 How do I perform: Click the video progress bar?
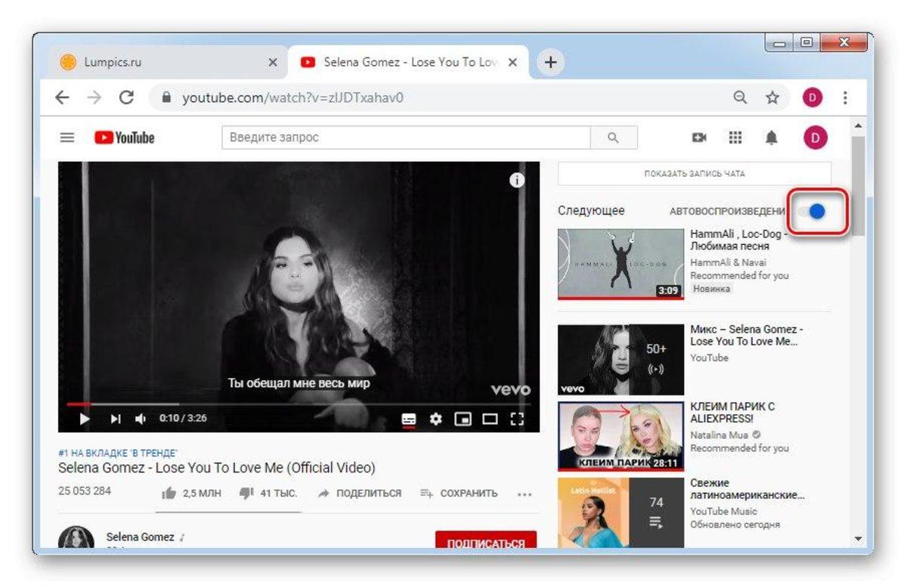tap(299, 404)
